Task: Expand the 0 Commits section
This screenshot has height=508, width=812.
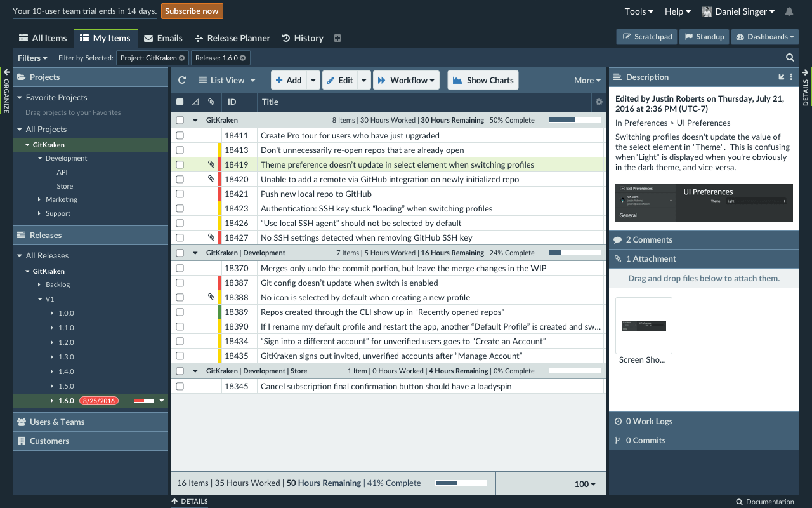Action: tap(704, 440)
